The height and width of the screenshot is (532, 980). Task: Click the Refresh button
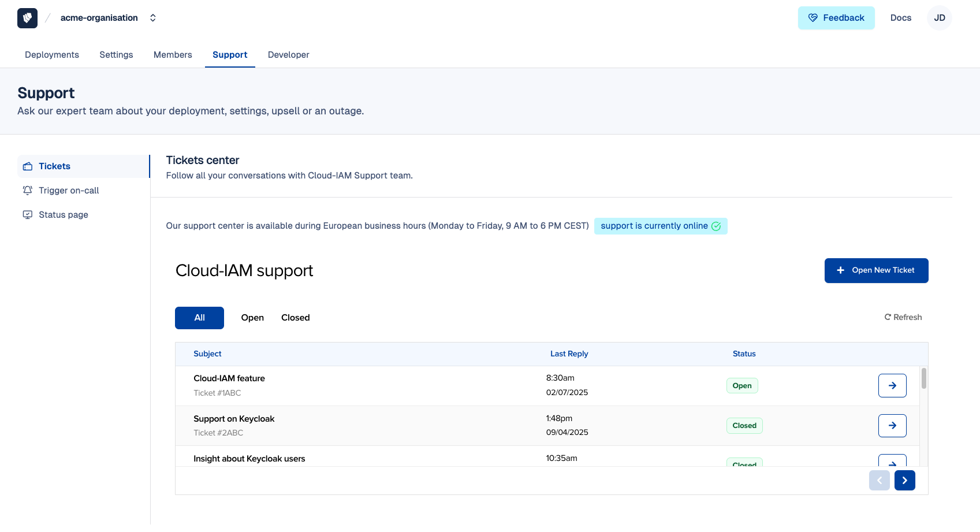click(x=903, y=317)
